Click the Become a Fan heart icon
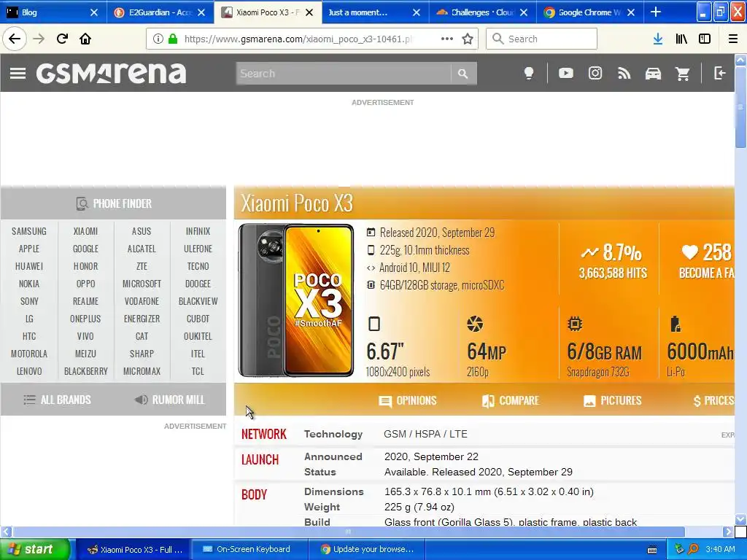Screen dimensions: 747x560 pos(690,252)
